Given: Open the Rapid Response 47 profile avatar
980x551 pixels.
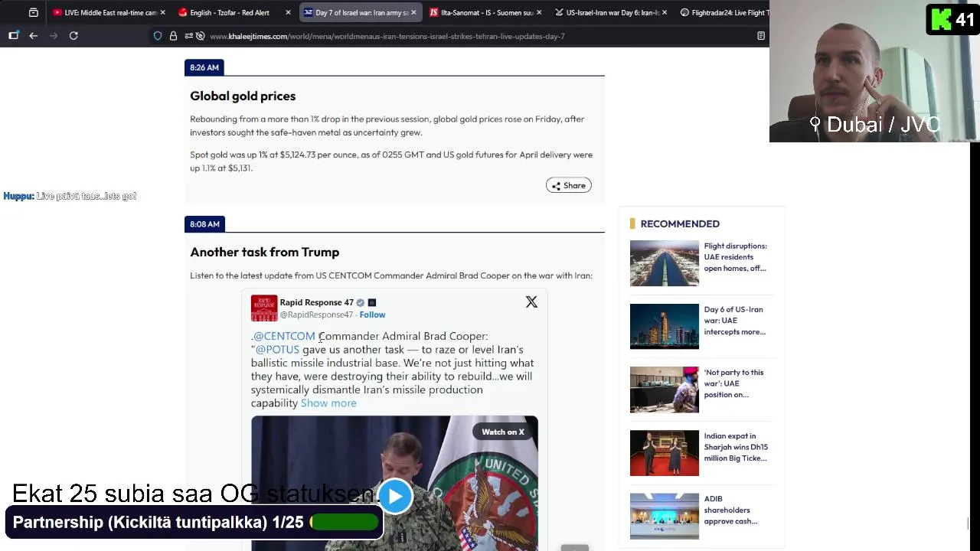Looking at the screenshot, I should tap(264, 308).
